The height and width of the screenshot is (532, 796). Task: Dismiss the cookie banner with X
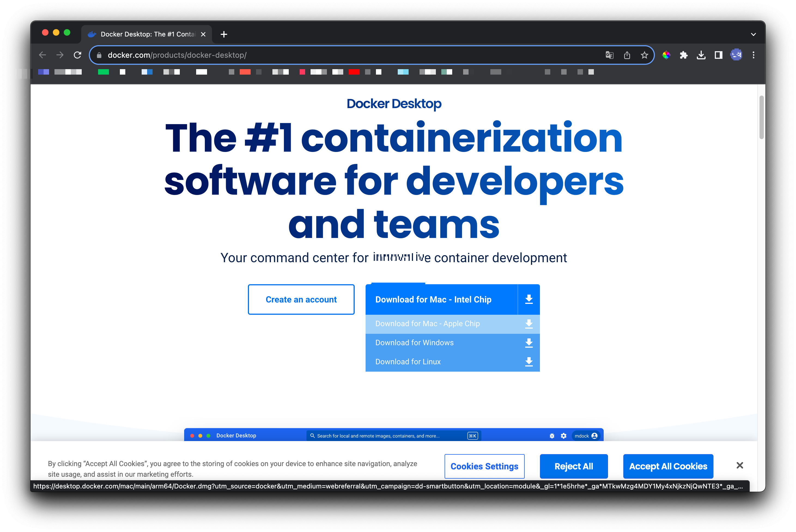[740, 465]
